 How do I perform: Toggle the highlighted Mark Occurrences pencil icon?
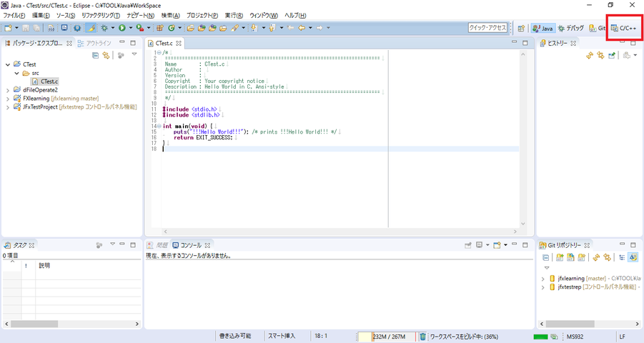point(91,28)
